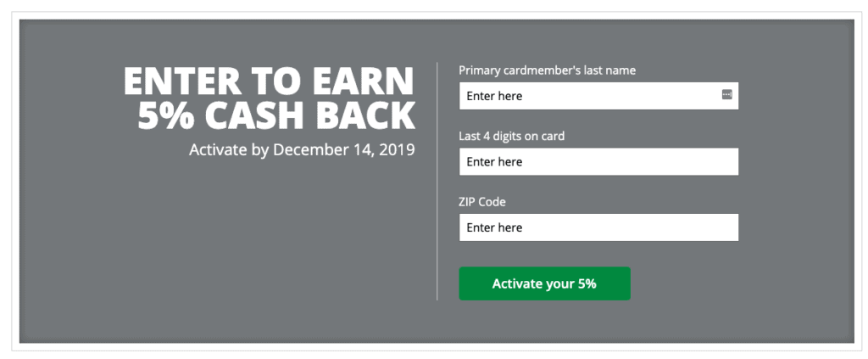The image size is (868, 359).
Task: Select the Last 4 digits on card field
Action: coord(598,161)
